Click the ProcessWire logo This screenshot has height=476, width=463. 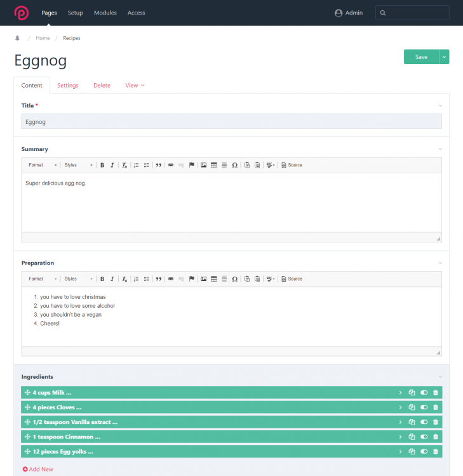[x=22, y=13]
